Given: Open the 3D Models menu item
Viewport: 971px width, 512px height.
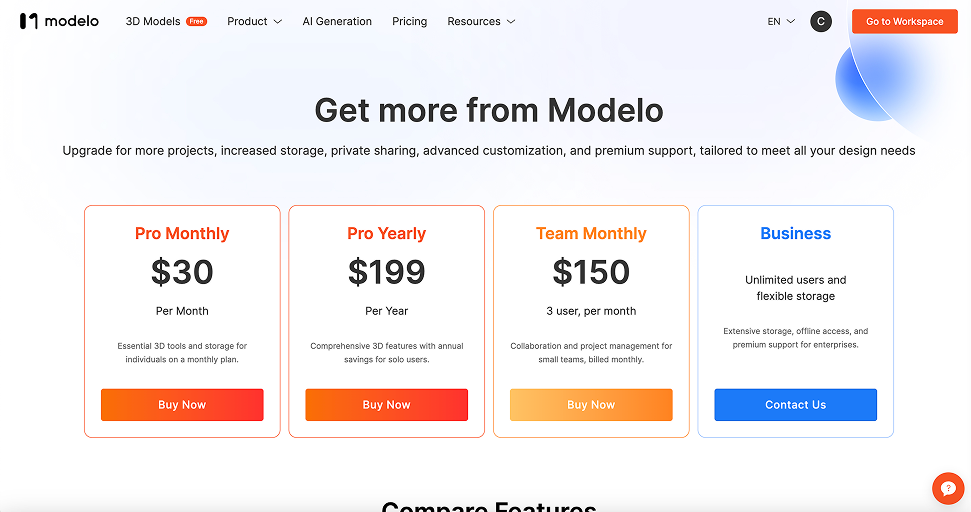Looking at the screenshot, I should coord(153,21).
